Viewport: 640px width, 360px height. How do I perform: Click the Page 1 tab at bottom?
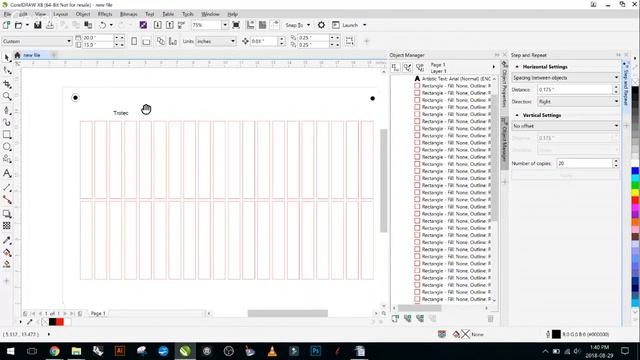98,313
